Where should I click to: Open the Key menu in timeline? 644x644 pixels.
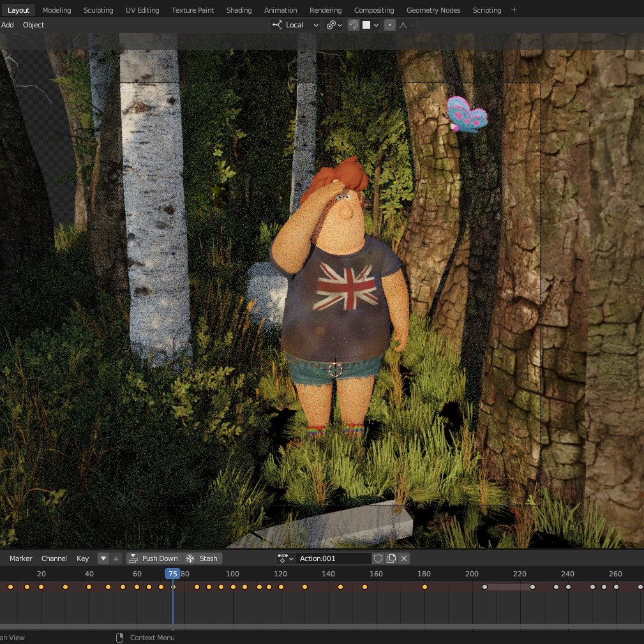(82, 558)
